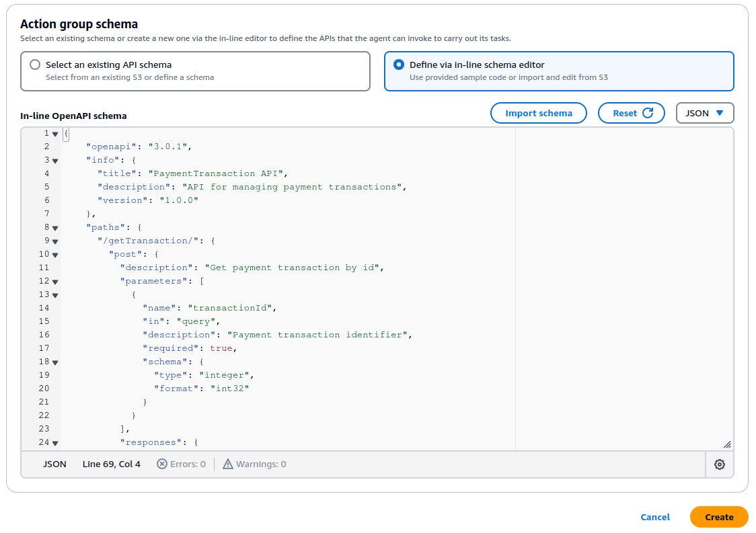Click the resize grip at editor corner
The height and width of the screenshot is (533, 756).
pyautogui.click(x=727, y=444)
